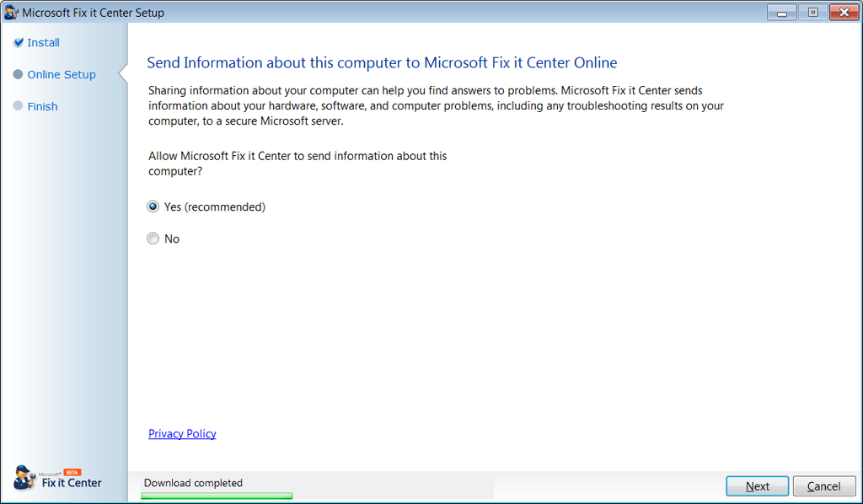Select the Install step in sidebar
This screenshot has width=863, height=504.
coord(44,42)
